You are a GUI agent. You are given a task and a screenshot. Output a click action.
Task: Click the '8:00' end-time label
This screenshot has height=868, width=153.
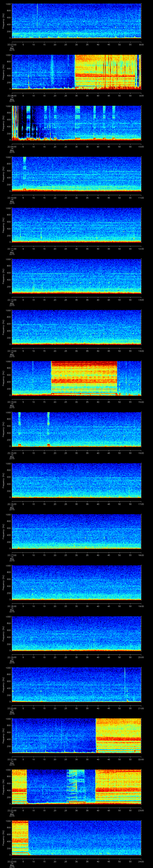[x=141, y=44]
